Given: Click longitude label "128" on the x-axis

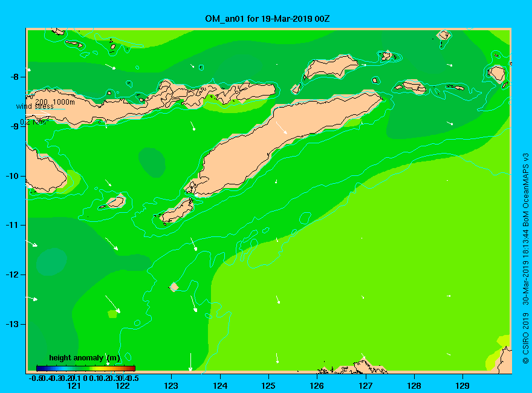Looking at the screenshot, I should pos(414,386).
